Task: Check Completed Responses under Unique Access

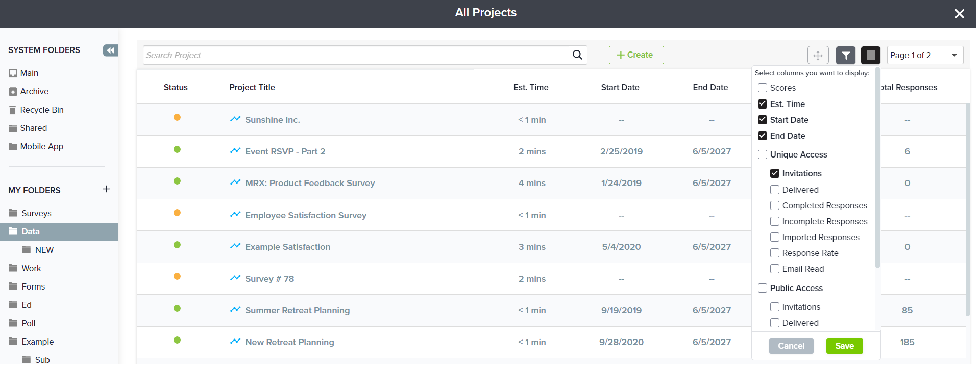Action: click(775, 205)
